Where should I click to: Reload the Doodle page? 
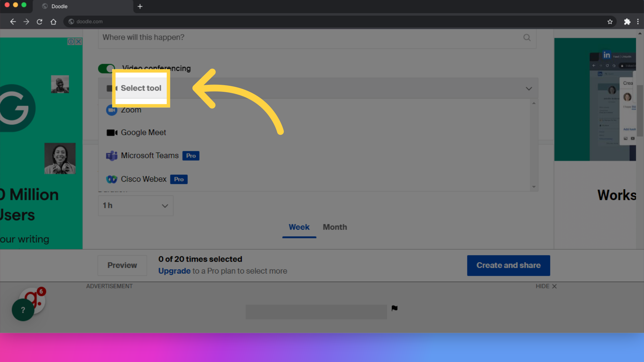40,22
